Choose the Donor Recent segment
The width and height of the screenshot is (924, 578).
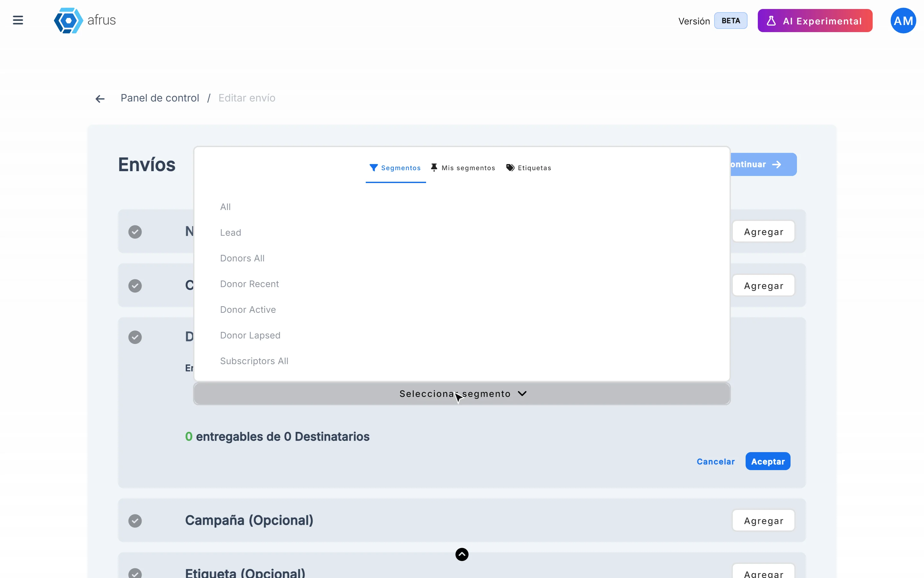[x=249, y=284]
